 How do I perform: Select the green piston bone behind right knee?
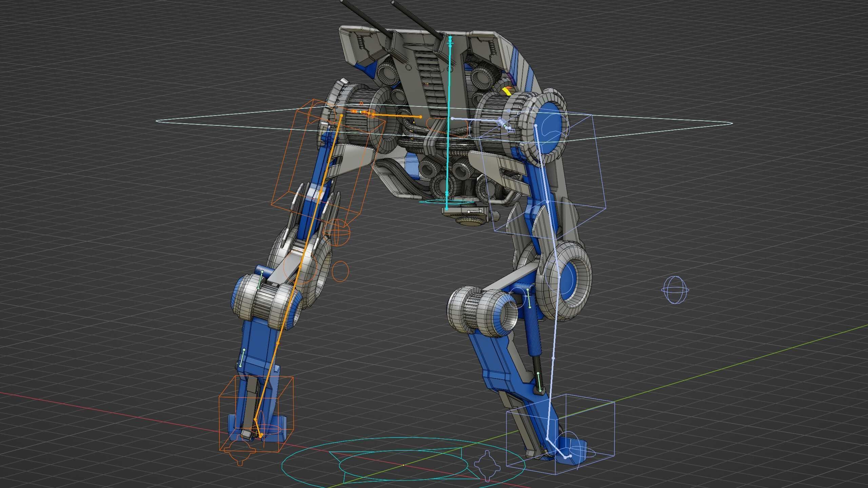point(529,298)
